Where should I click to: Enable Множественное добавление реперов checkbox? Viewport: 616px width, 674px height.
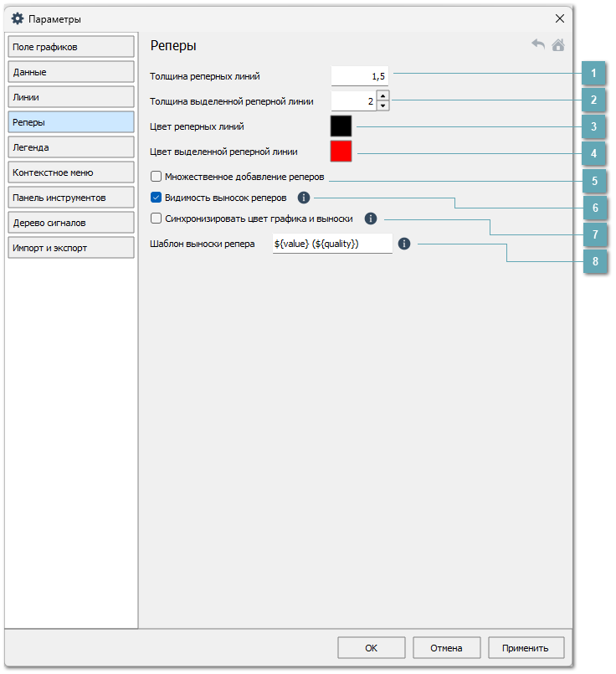tap(156, 177)
